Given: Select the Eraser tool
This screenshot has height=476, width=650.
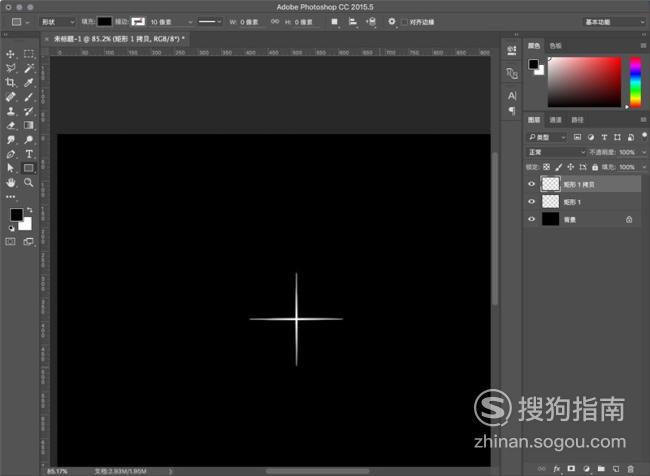Looking at the screenshot, I should [x=10, y=125].
